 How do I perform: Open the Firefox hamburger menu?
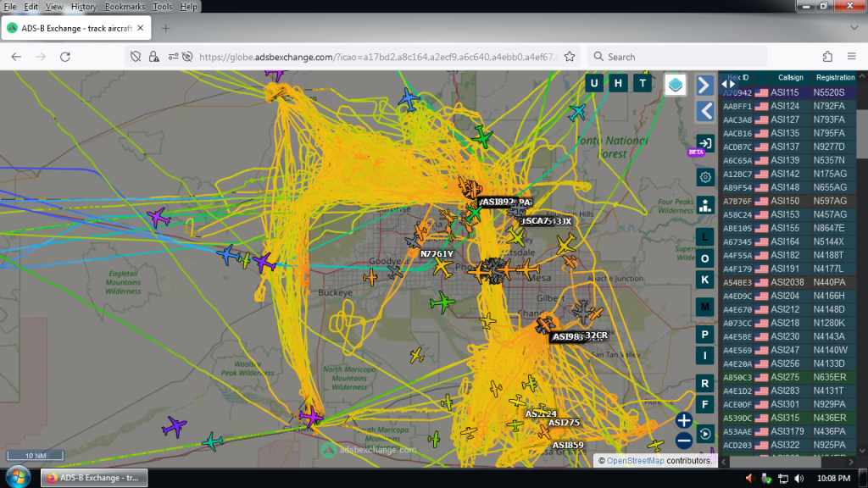tap(852, 57)
